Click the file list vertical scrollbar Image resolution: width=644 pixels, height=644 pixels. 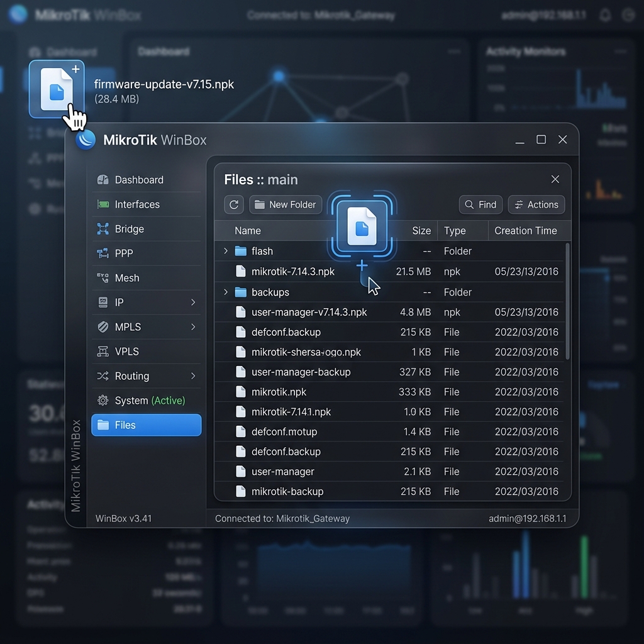coord(568,302)
